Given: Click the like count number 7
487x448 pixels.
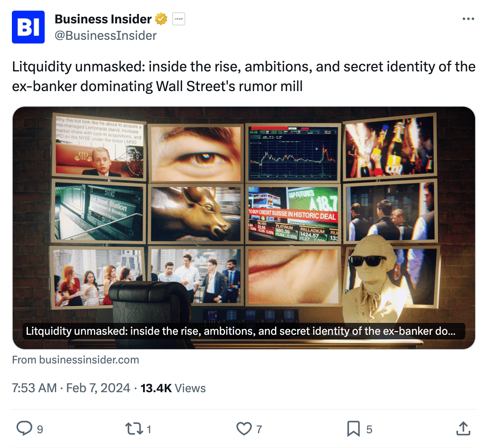Looking at the screenshot, I should [259, 430].
